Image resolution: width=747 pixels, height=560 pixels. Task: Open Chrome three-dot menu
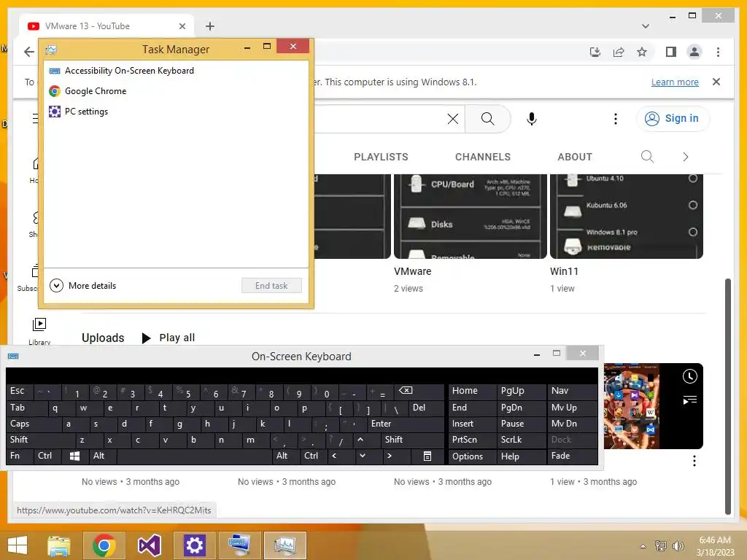pyautogui.click(x=718, y=52)
